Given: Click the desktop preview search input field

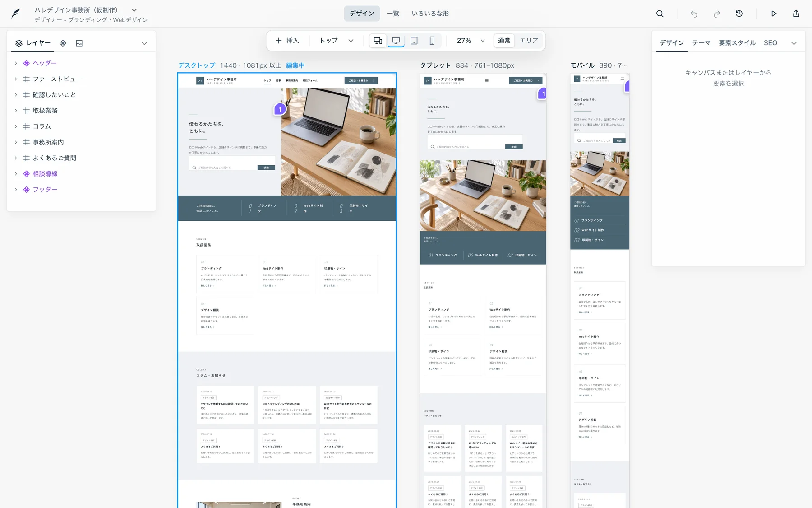Looking at the screenshot, I should (224, 168).
